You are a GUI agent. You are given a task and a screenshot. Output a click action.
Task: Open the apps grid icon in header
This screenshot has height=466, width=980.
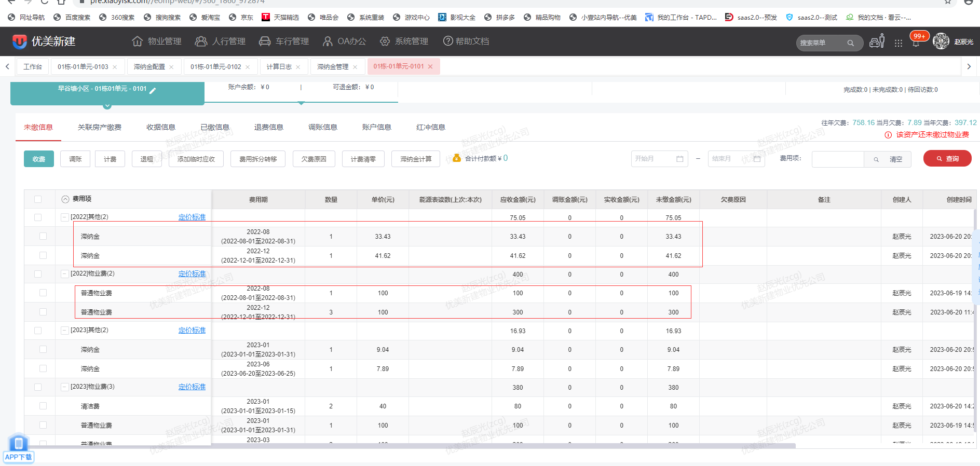(x=899, y=43)
